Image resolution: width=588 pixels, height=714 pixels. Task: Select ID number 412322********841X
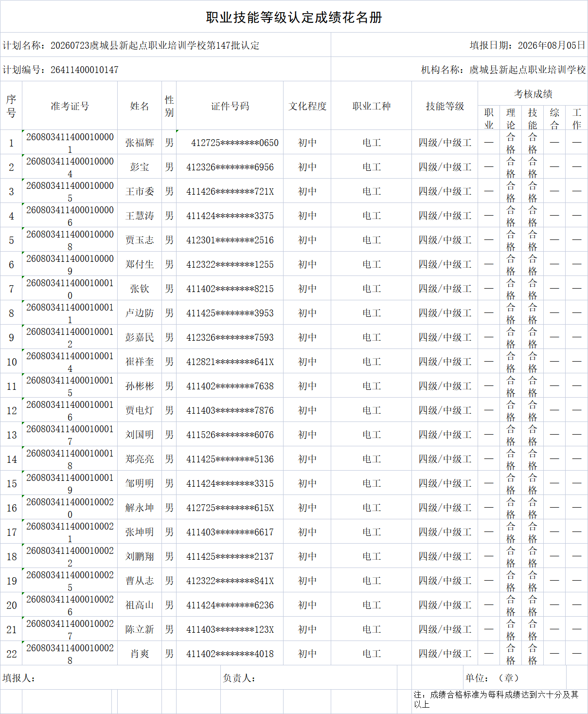230,581
